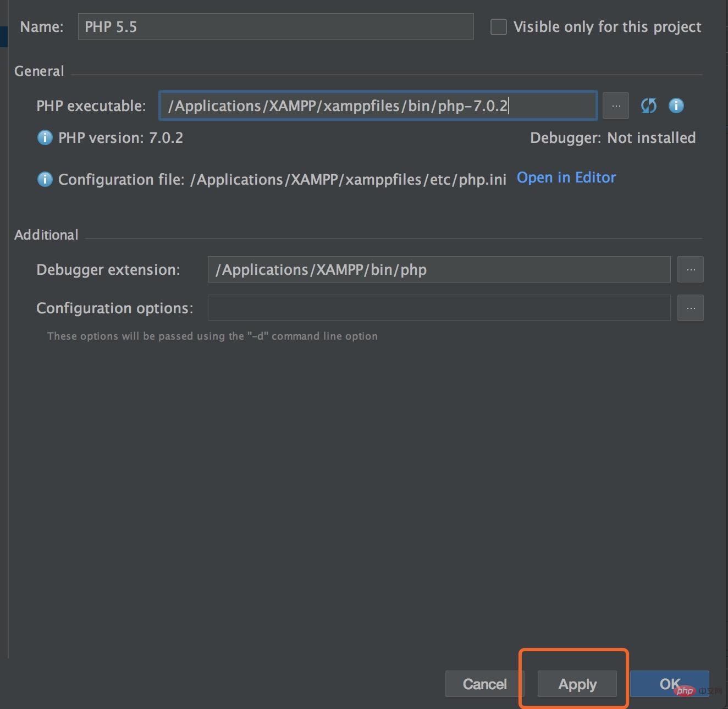728x709 pixels.
Task: Click the Cancel button
Action: [x=484, y=684]
